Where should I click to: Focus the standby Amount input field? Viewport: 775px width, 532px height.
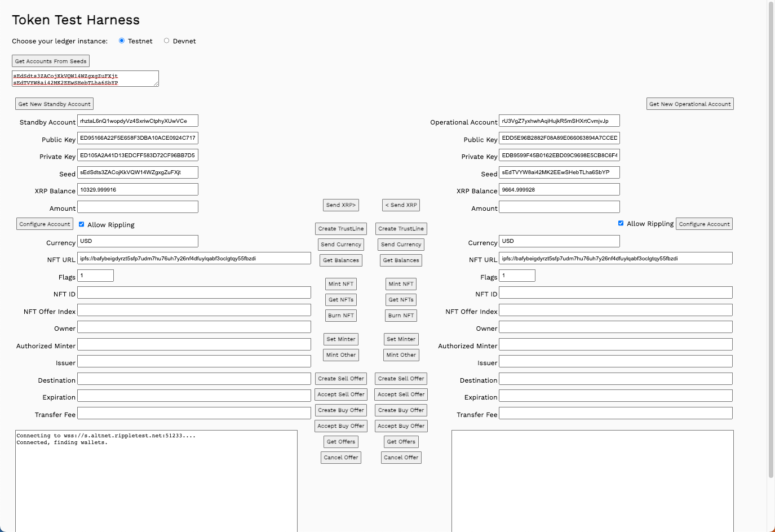tap(138, 207)
